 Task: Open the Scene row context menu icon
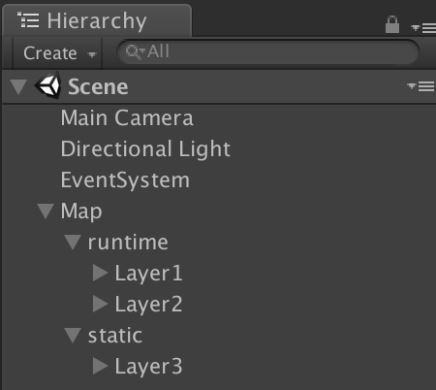tap(421, 86)
